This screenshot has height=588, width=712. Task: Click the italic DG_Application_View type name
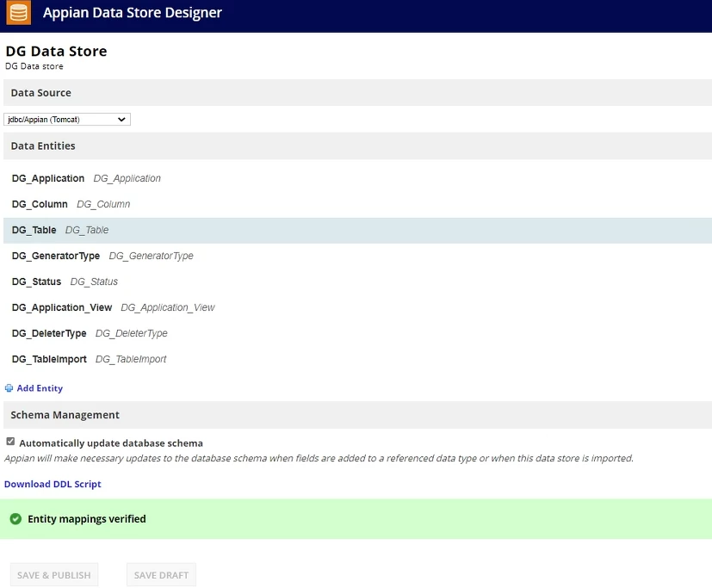(168, 308)
